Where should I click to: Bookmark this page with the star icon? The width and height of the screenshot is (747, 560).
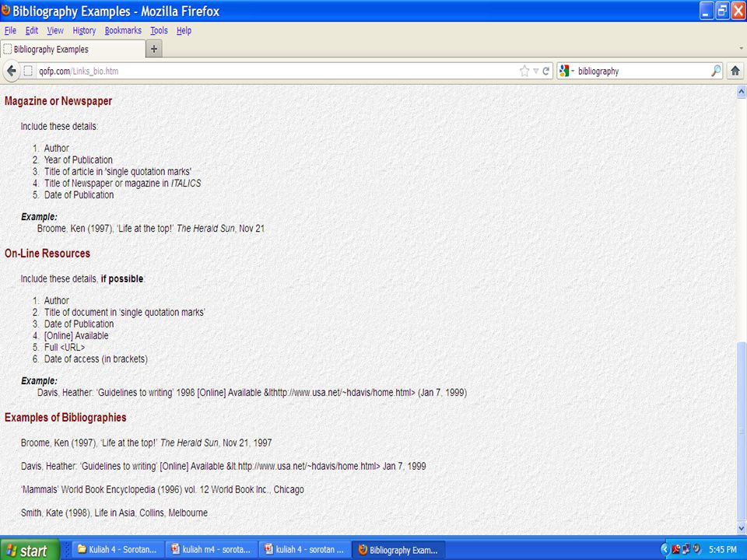(524, 71)
